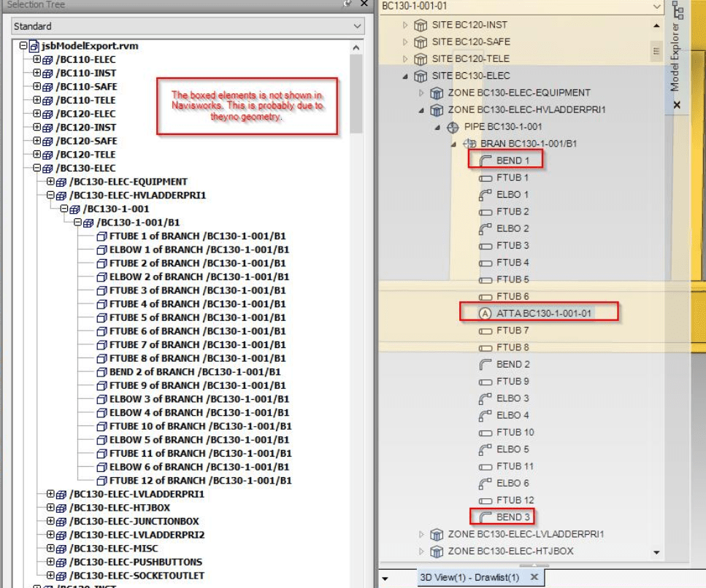The width and height of the screenshot is (706, 588).
Task: Click the PIPE BC130-1-001 icon
Action: (453, 127)
